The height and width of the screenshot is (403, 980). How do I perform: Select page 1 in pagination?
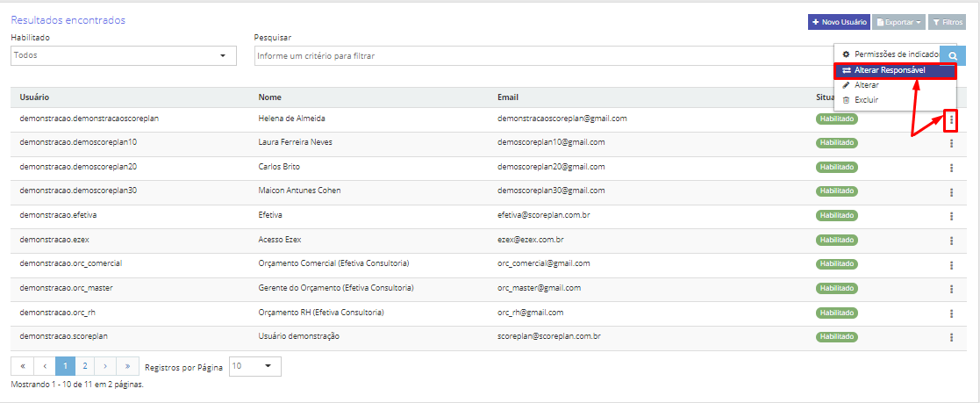(x=66, y=366)
